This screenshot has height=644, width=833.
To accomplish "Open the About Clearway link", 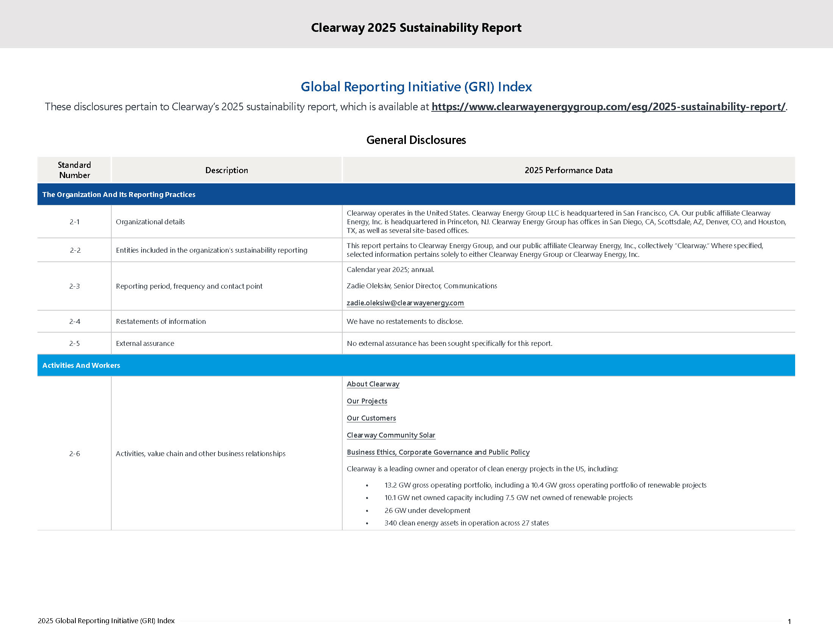I will coord(373,384).
